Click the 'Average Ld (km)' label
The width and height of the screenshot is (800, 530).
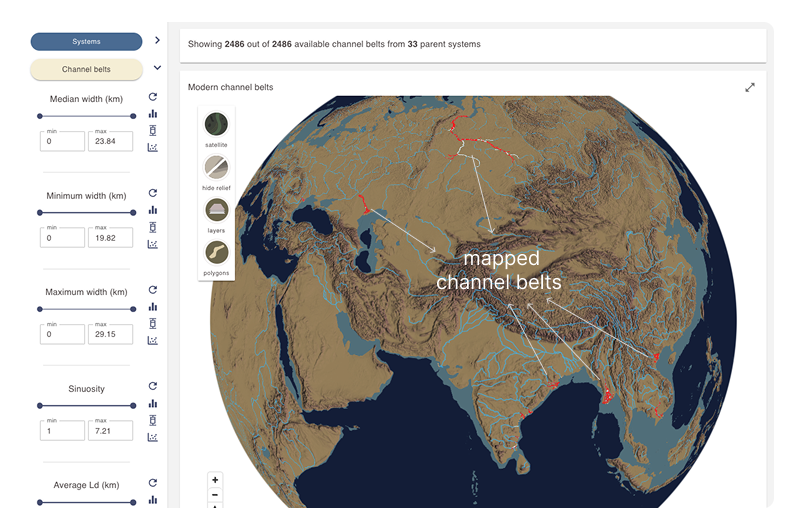(x=86, y=485)
